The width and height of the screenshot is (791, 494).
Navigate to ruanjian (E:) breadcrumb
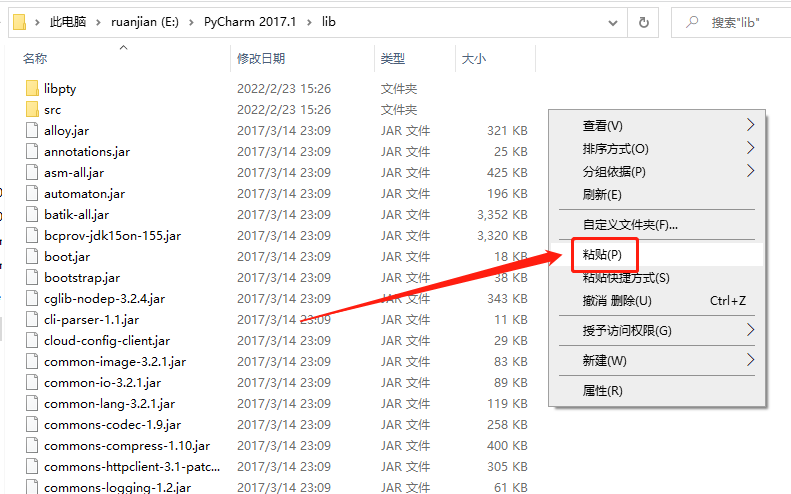(x=145, y=22)
